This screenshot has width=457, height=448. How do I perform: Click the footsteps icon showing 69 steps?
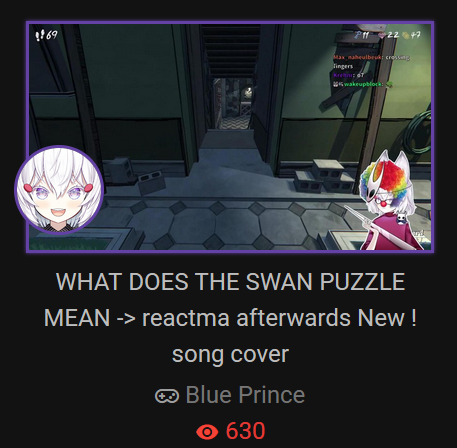coord(40,35)
